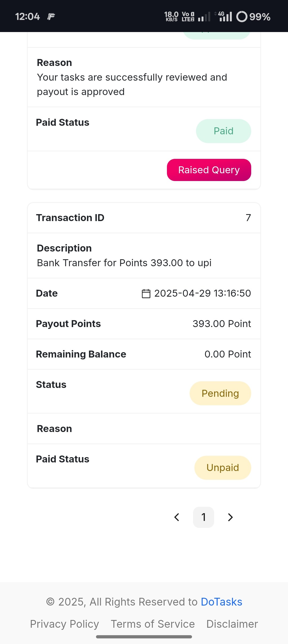Open the DoTasks link in footer
Viewport: 288px width, 644px height.
pyautogui.click(x=221, y=602)
